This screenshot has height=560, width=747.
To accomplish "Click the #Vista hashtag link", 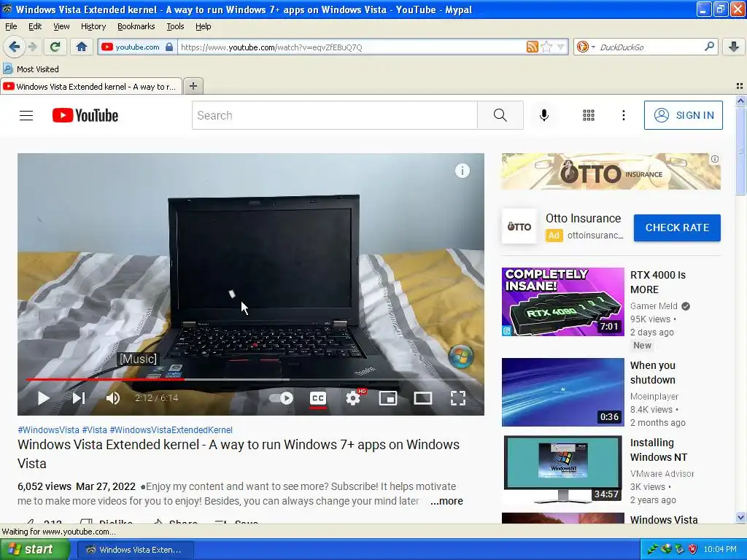I will pyautogui.click(x=94, y=429).
